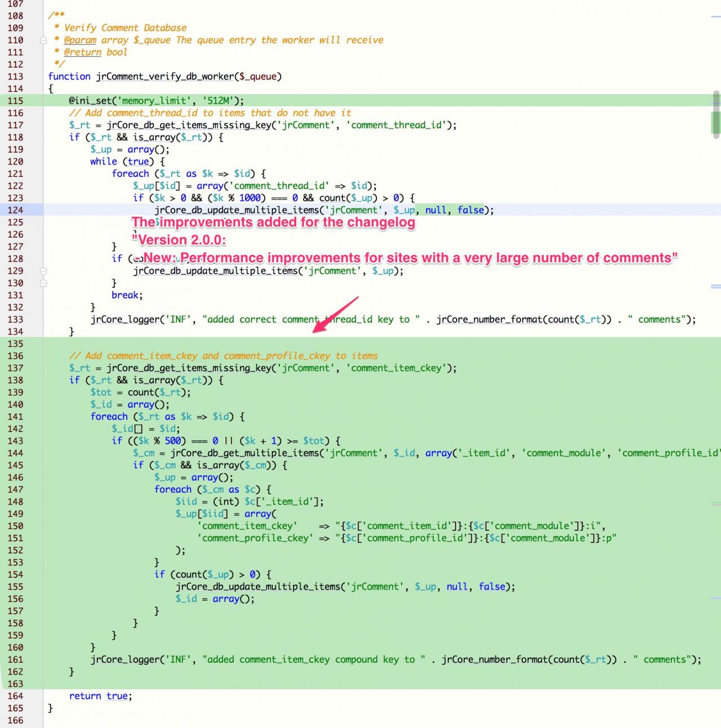Screen dimensions: 721x728
Task: Click the green change marker in the scrollbar stripe
Action: coord(715,122)
